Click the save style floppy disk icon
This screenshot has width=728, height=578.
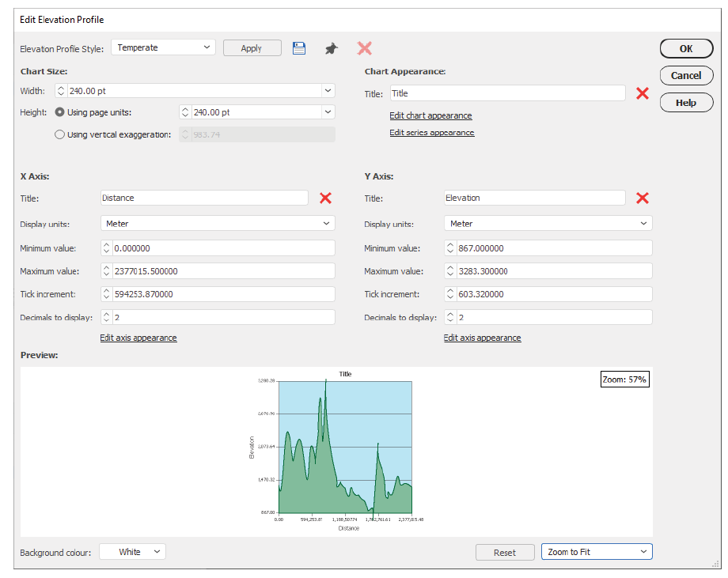299,48
